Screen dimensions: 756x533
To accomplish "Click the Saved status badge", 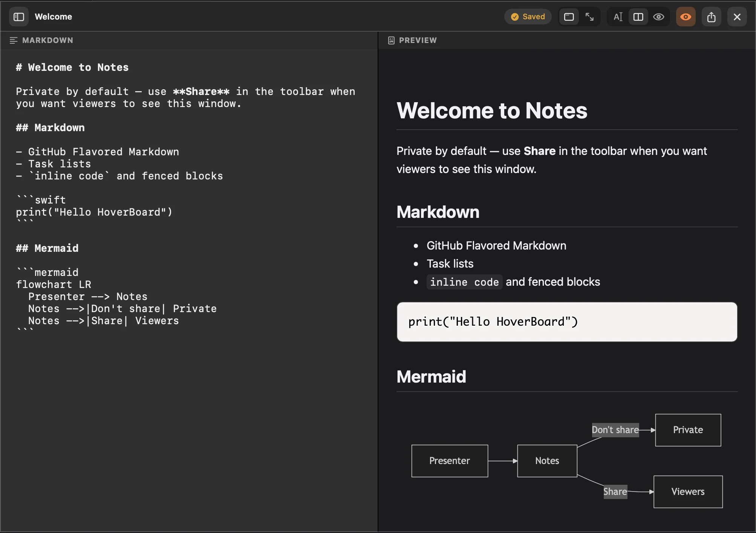I will (528, 17).
